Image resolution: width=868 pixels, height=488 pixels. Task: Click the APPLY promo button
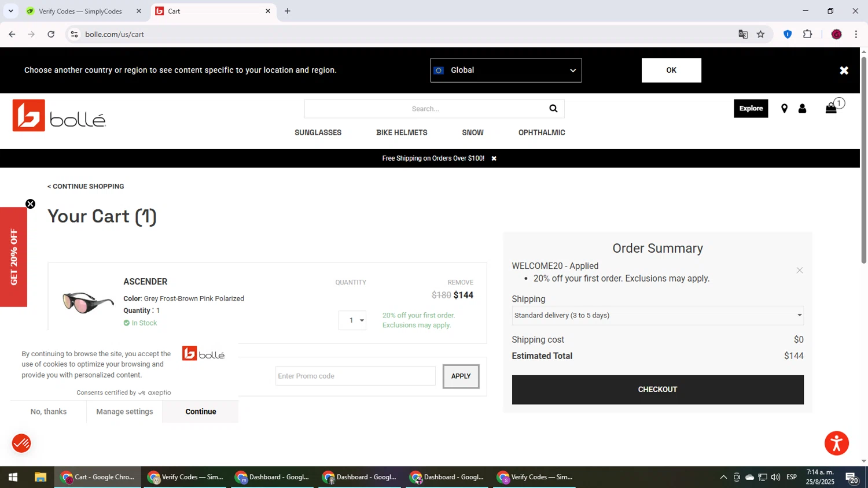(x=461, y=376)
